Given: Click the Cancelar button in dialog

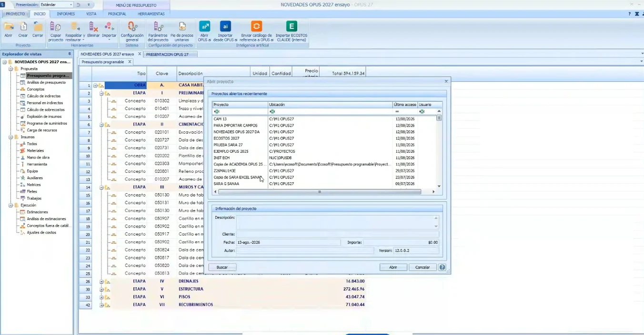Looking at the screenshot, I should click(423, 267).
